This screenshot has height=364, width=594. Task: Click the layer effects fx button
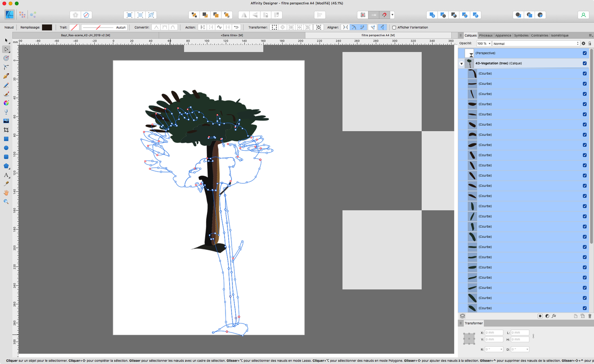pyautogui.click(x=554, y=316)
